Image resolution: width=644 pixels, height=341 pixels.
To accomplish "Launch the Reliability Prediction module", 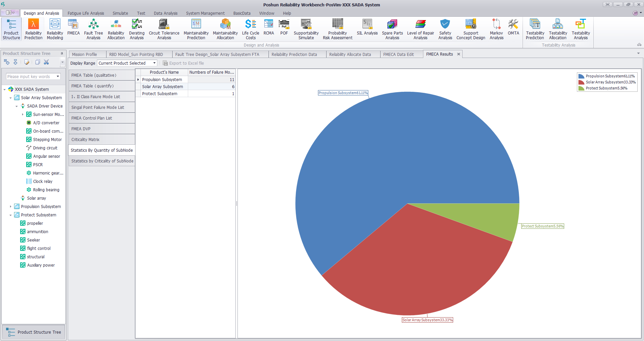I will [x=33, y=29].
